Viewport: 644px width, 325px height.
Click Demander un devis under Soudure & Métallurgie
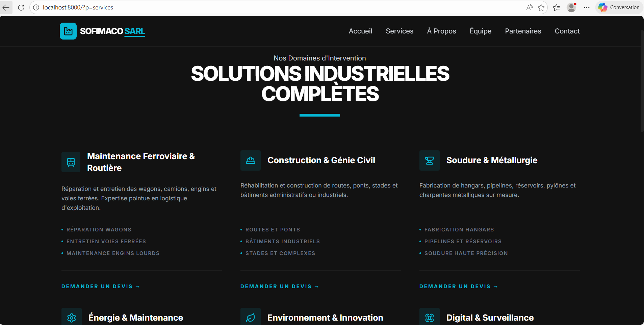tap(458, 286)
